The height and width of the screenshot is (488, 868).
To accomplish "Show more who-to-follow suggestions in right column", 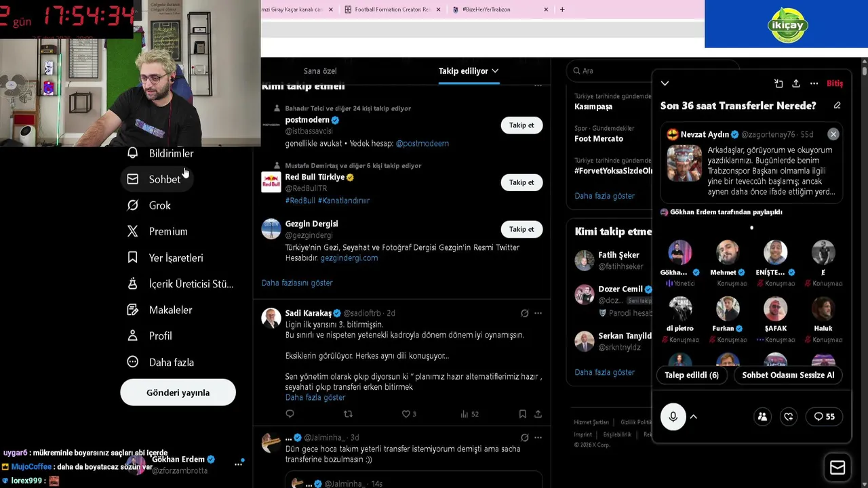I will coord(605,372).
